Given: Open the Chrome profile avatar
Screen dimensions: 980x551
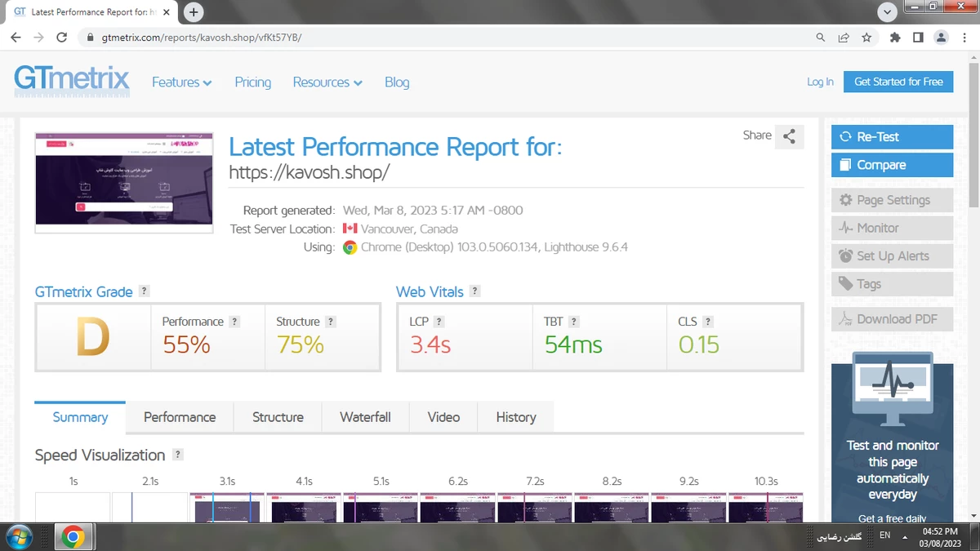Looking at the screenshot, I should pyautogui.click(x=941, y=38).
